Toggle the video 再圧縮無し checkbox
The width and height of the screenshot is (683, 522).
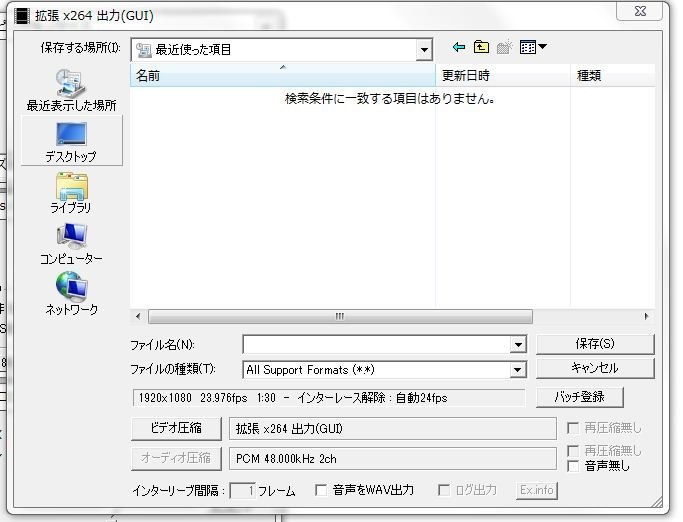[x=573, y=428]
